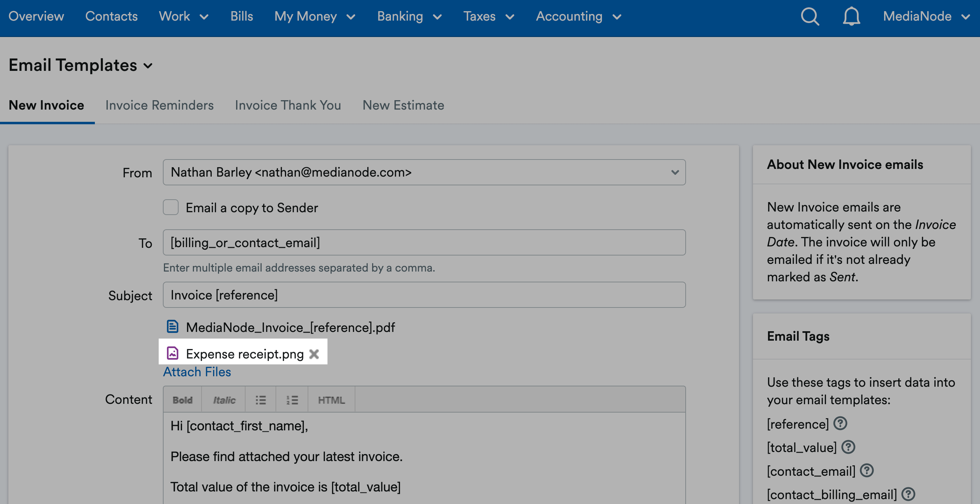Insert a bulleted list in content
The image size is (980, 504).
click(x=261, y=400)
